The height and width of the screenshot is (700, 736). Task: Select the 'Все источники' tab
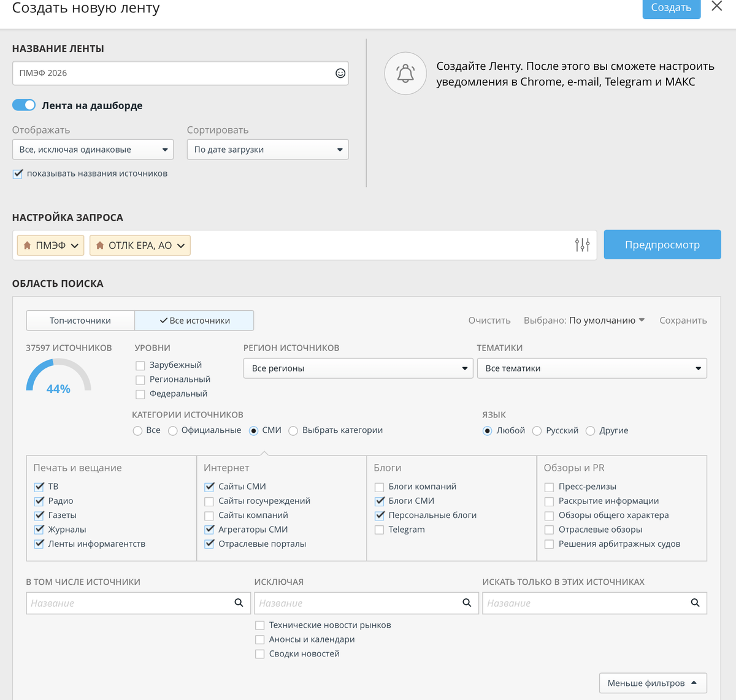[x=194, y=321]
